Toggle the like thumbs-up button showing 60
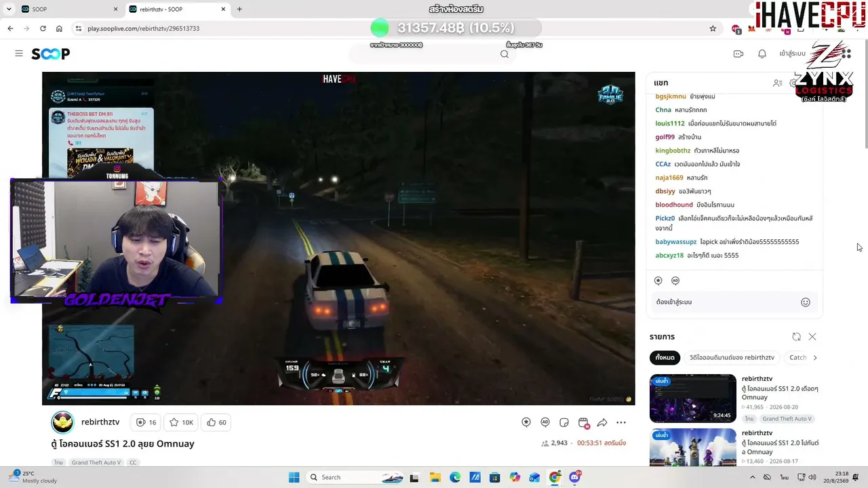This screenshot has width=868, height=488. point(217,422)
